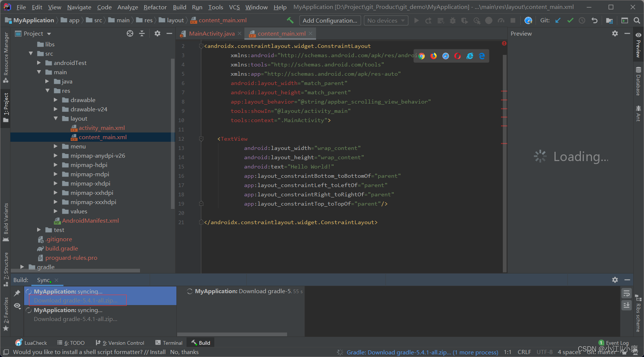The width and height of the screenshot is (644, 357).
Task: Click collapse all icon in Project panel
Action: click(x=142, y=33)
